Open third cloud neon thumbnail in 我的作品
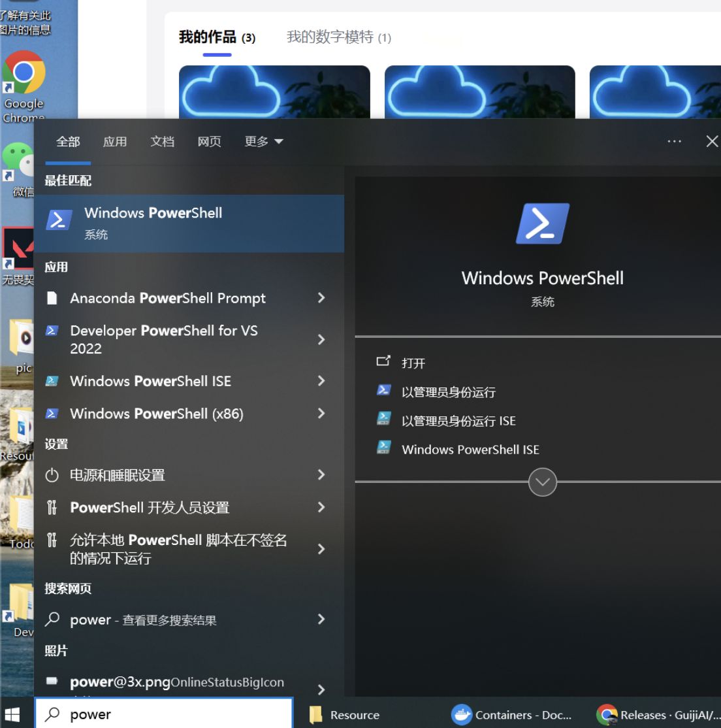The width and height of the screenshot is (721, 728). pyautogui.click(x=655, y=92)
